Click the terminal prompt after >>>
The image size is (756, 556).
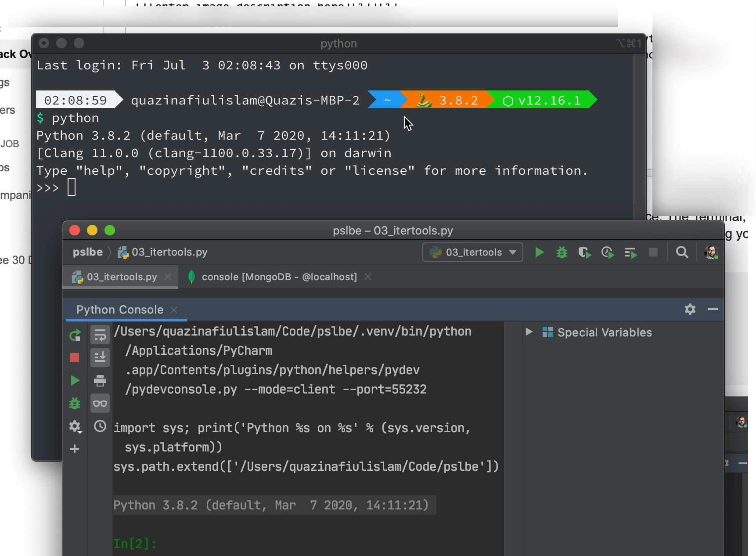(x=72, y=188)
